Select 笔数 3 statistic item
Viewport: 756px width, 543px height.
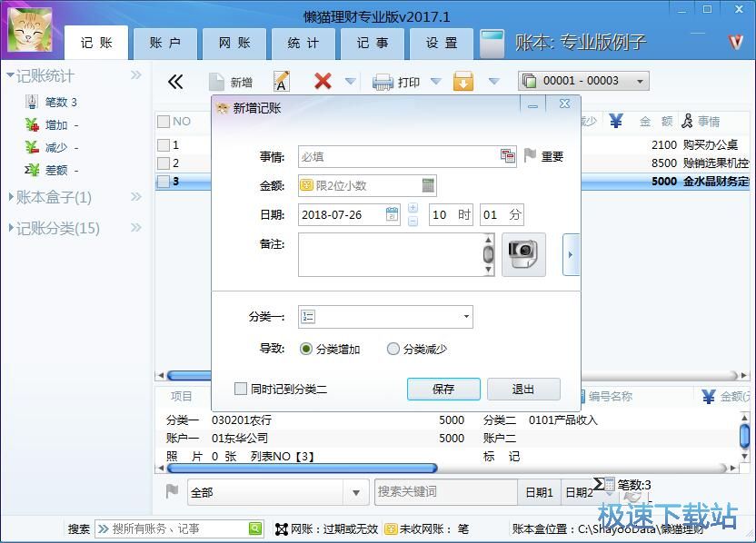51,102
